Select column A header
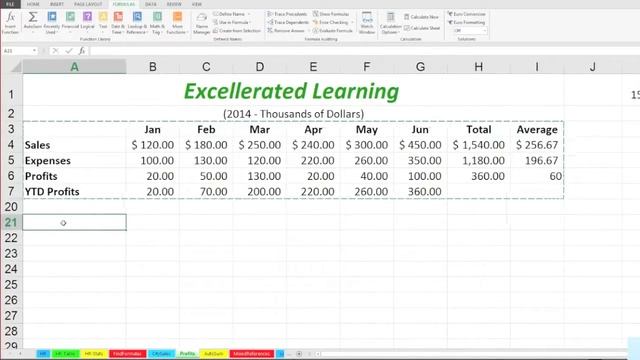The image size is (640, 360). 74,67
